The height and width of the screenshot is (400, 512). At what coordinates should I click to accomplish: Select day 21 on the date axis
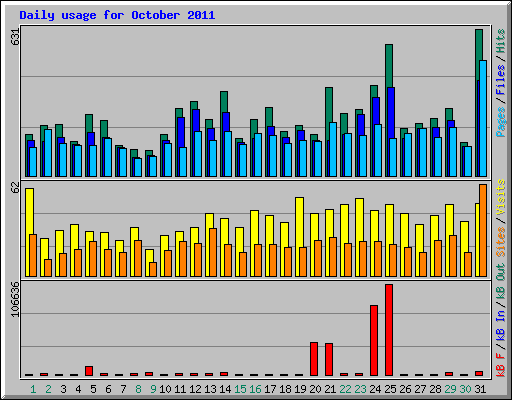click(x=330, y=389)
